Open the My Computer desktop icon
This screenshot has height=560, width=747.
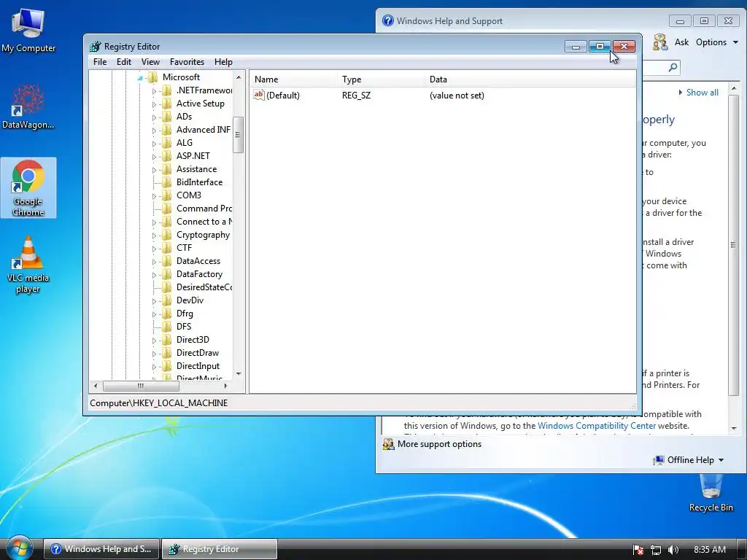point(28,31)
